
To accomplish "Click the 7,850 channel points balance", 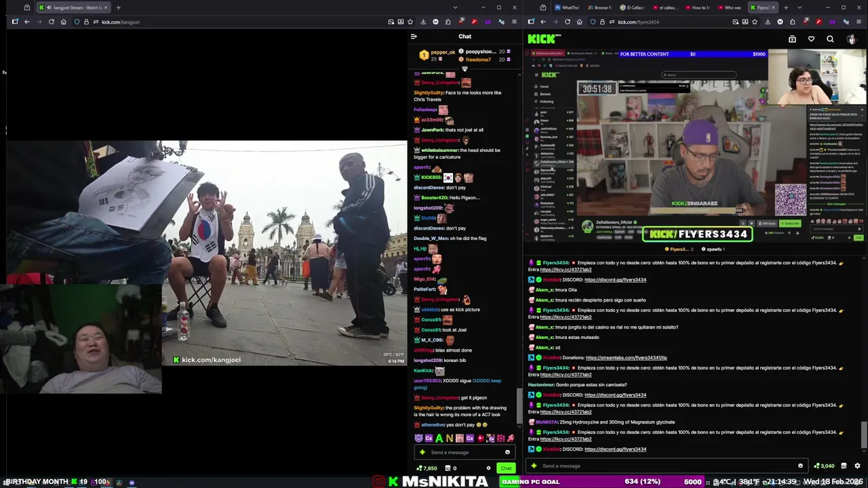I will pyautogui.click(x=427, y=468).
